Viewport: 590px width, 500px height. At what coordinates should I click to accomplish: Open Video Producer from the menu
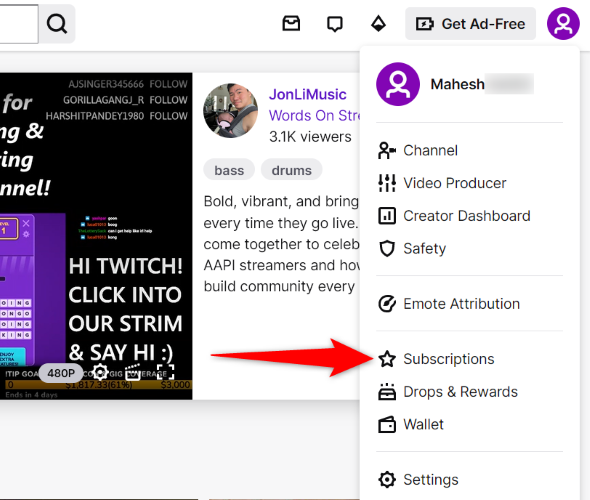point(469,183)
